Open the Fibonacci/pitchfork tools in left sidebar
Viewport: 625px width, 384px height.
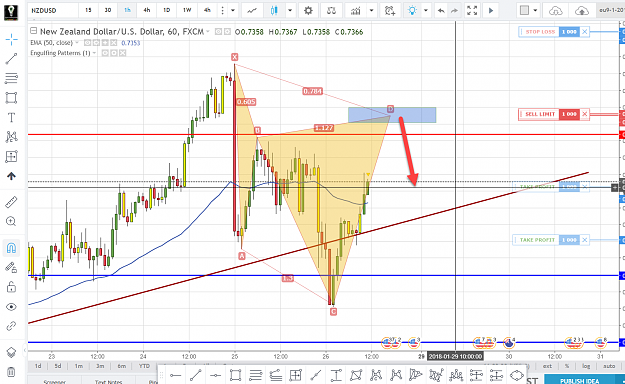11,78
